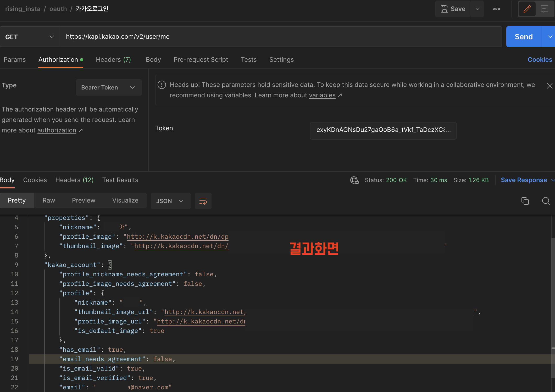Click the network globe lock icon
Screen dimensions: 555x392
click(354, 180)
